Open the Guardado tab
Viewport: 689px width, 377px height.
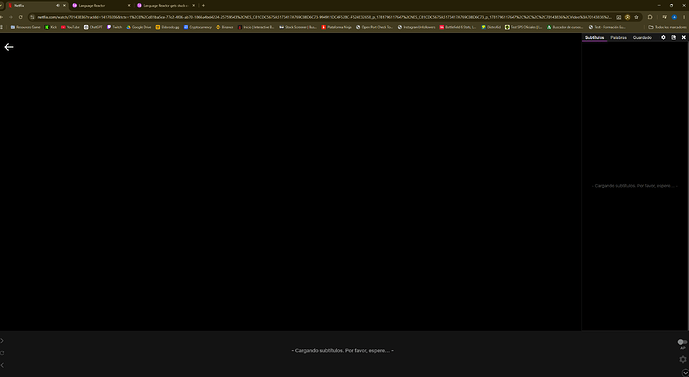point(642,38)
